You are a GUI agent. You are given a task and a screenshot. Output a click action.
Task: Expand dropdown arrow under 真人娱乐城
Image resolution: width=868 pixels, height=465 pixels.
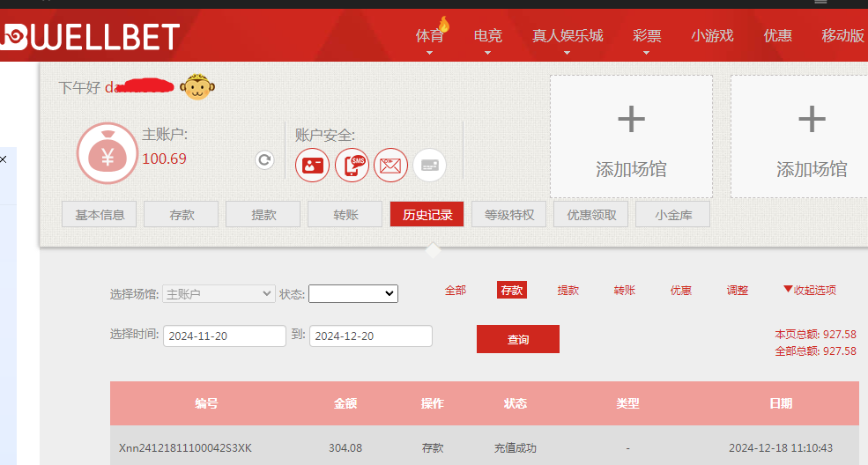pos(567,53)
